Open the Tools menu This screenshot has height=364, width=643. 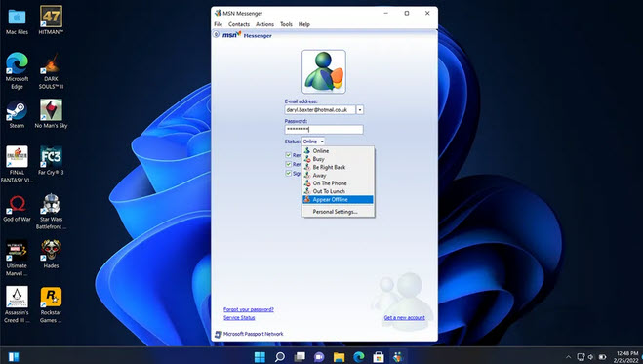(286, 24)
